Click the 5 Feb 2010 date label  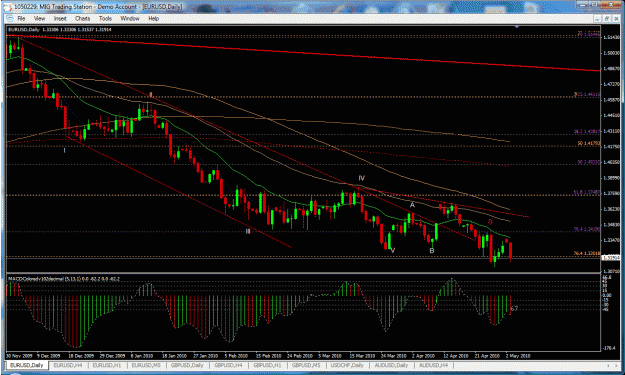(236, 356)
